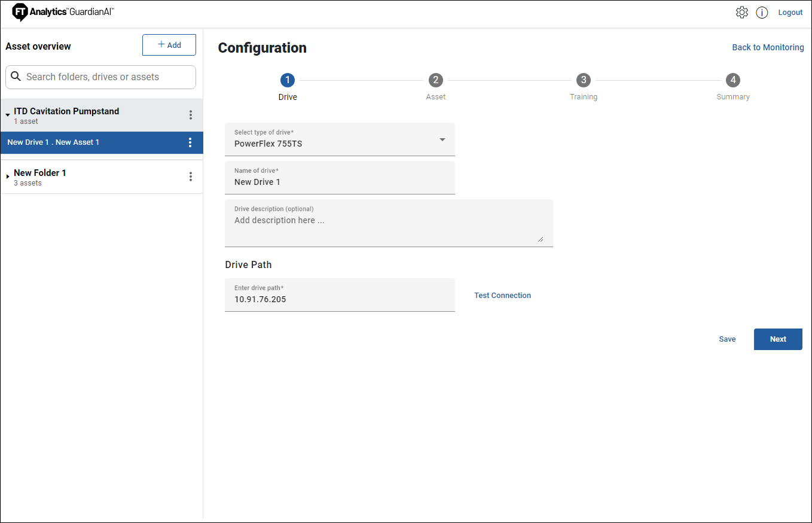Screen dimensions: 812x523
Task: Go to step 2 Asset
Action: coord(435,80)
